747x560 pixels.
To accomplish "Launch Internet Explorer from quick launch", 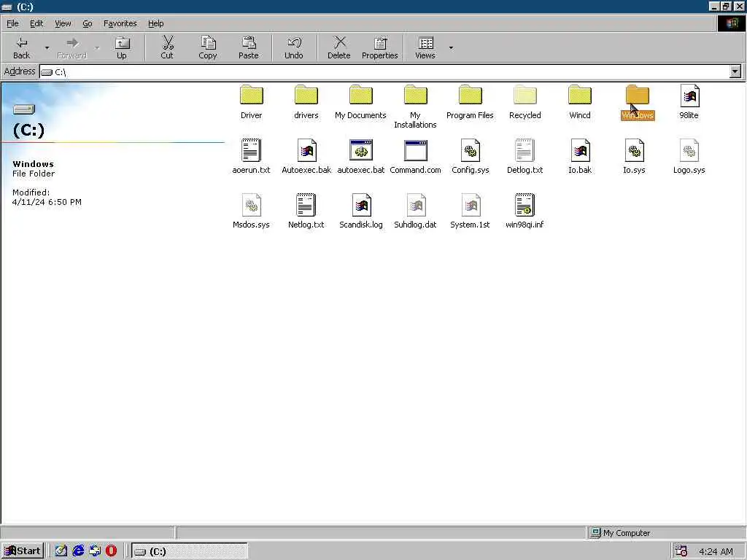I will 78,551.
